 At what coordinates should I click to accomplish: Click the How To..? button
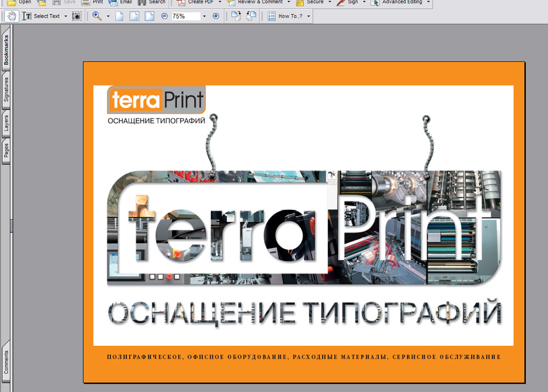pyautogui.click(x=285, y=16)
